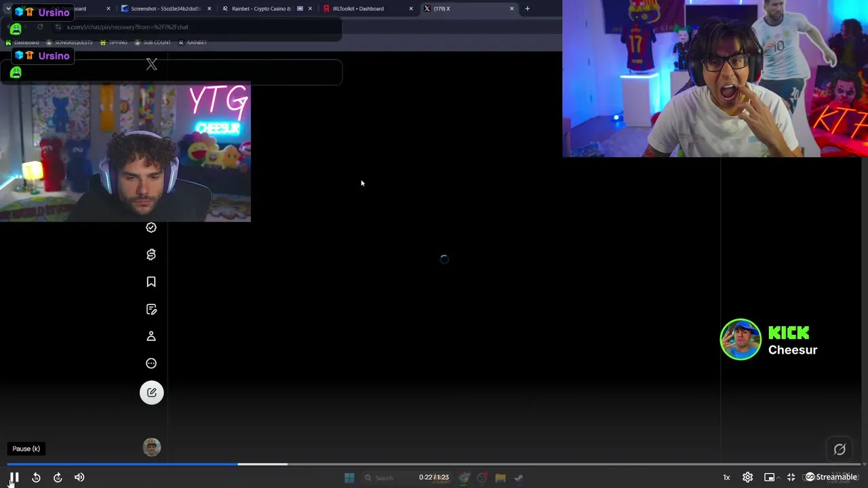Open X Bookmarks sidebar icon
This screenshot has width=868, height=488.
(x=151, y=282)
